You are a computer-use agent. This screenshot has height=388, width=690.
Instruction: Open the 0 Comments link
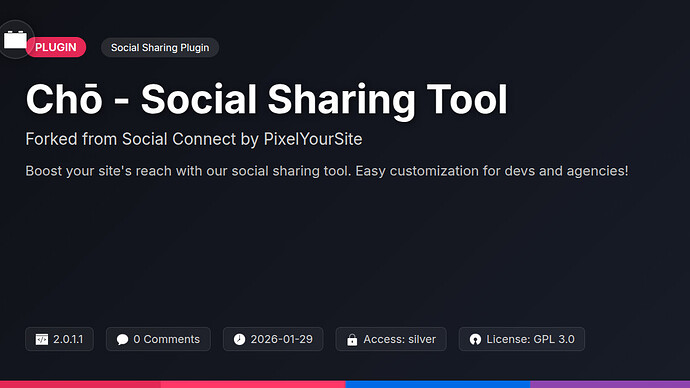[158, 339]
